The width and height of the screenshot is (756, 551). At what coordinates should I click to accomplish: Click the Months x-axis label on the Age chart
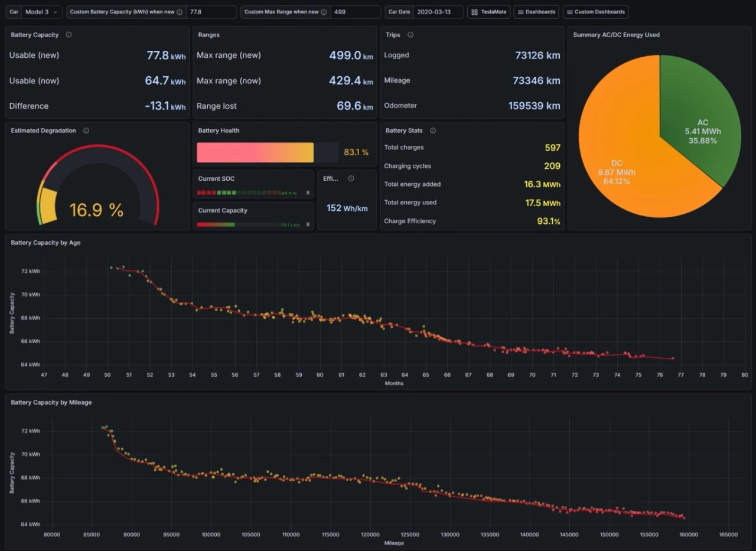[x=394, y=383]
